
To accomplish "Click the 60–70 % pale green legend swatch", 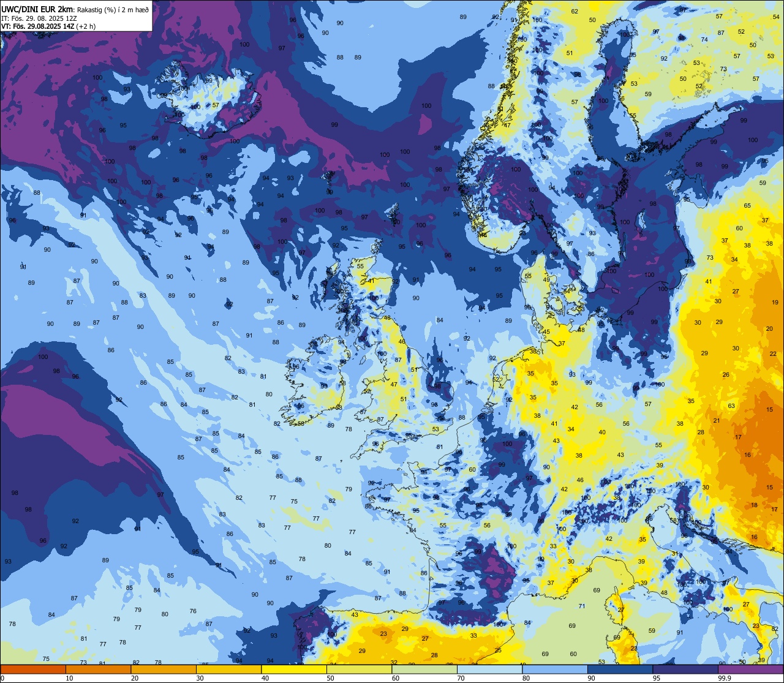I will 424,669.
